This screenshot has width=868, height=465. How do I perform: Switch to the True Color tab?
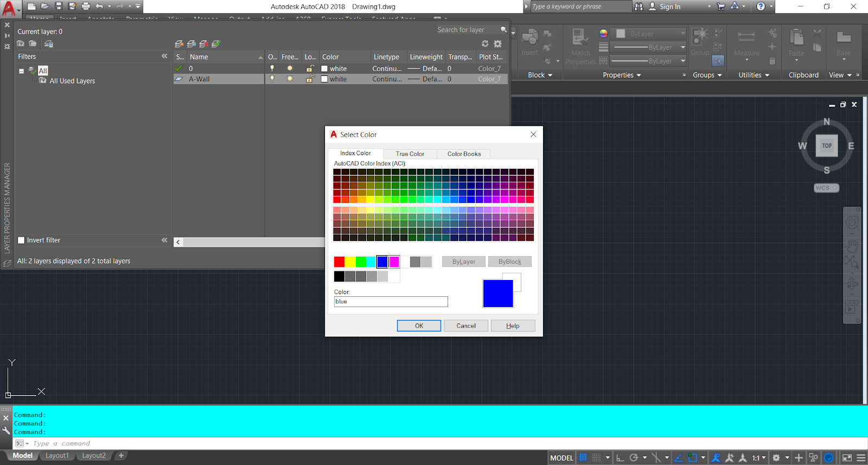pyautogui.click(x=410, y=154)
